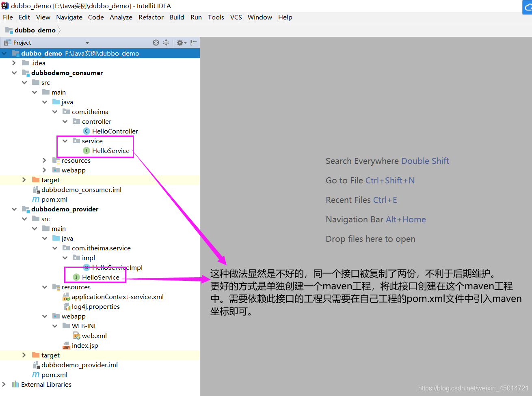
Task: Click the IntelliJ IDEA title bar icon
Action: pyautogui.click(x=5, y=6)
